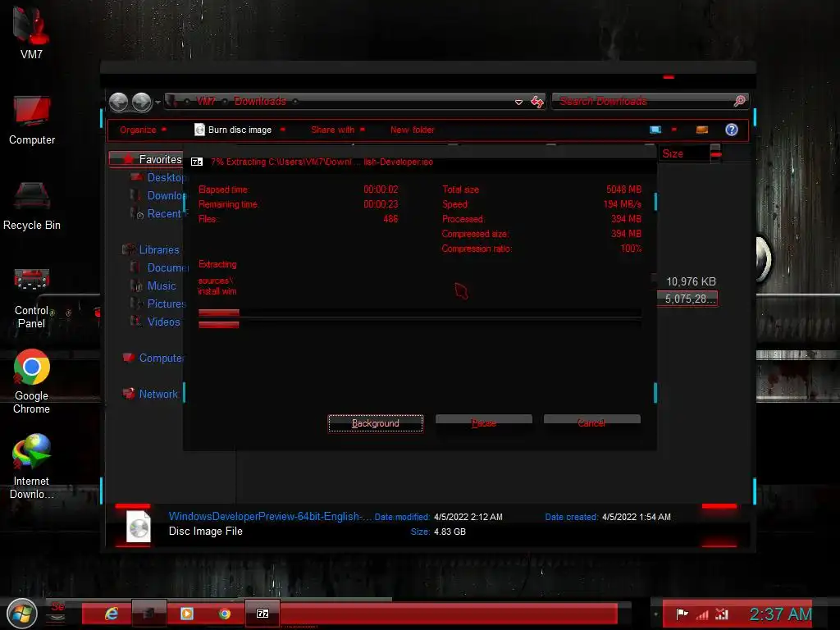840x630 pixels.
Task: Switch to the Explorer window taskbar button
Action: tap(149, 614)
